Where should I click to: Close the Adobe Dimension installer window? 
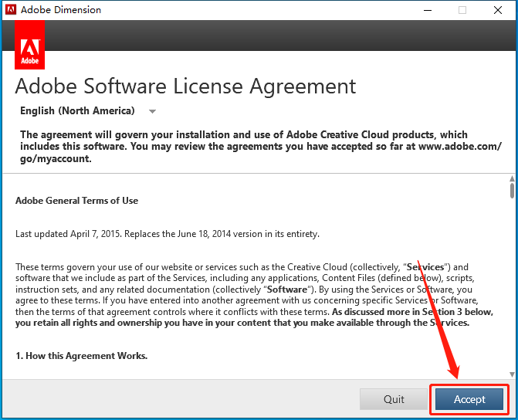click(x=498, y=10)
